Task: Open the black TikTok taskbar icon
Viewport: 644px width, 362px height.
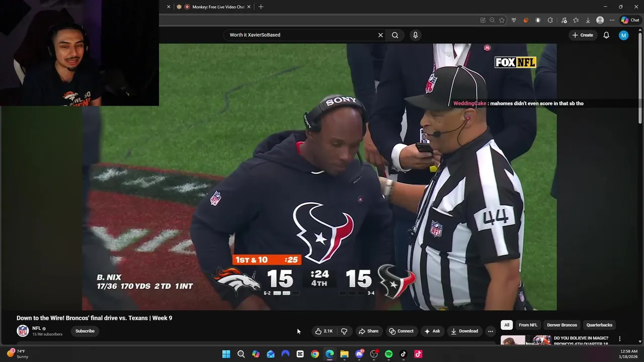Action: coord(403,354)
